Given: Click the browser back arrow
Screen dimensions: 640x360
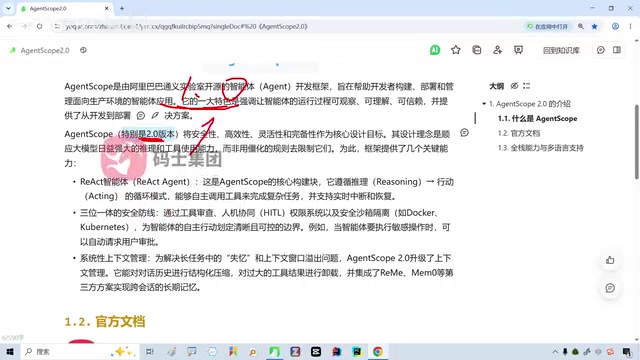Looking at the screenshot, I should click(x=9, y=26).
